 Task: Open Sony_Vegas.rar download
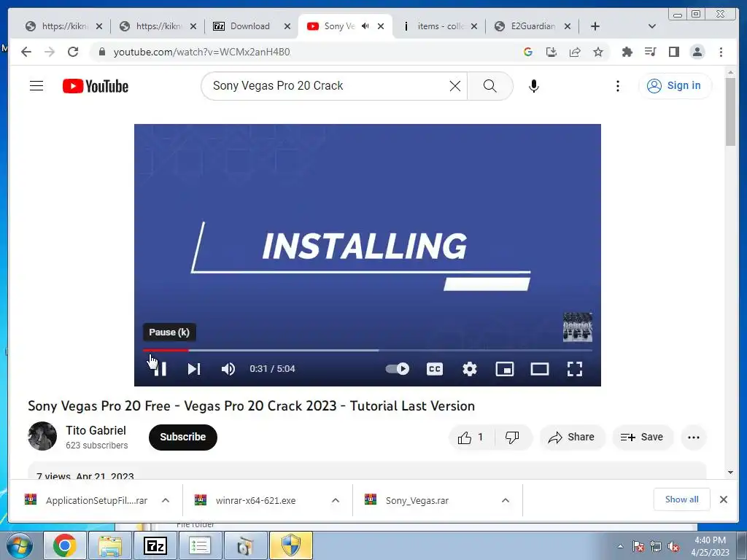click(417, 500)
